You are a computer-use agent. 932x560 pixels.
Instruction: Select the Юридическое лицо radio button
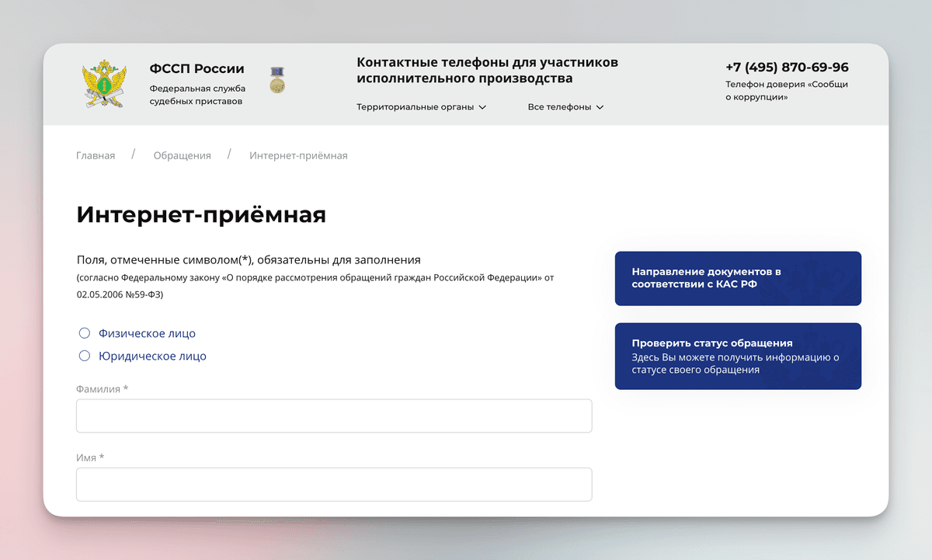click(84, 356)
